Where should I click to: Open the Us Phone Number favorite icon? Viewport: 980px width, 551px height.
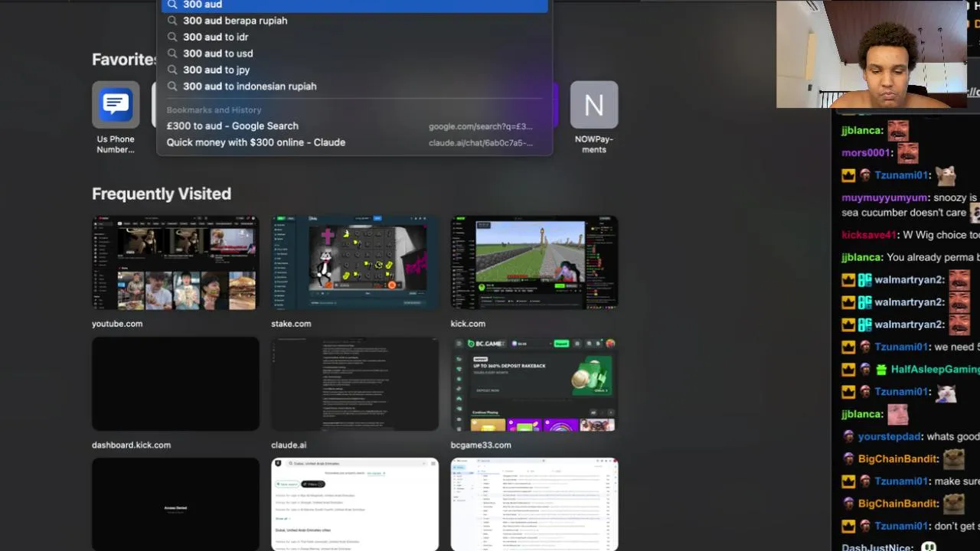pos(116,105)
